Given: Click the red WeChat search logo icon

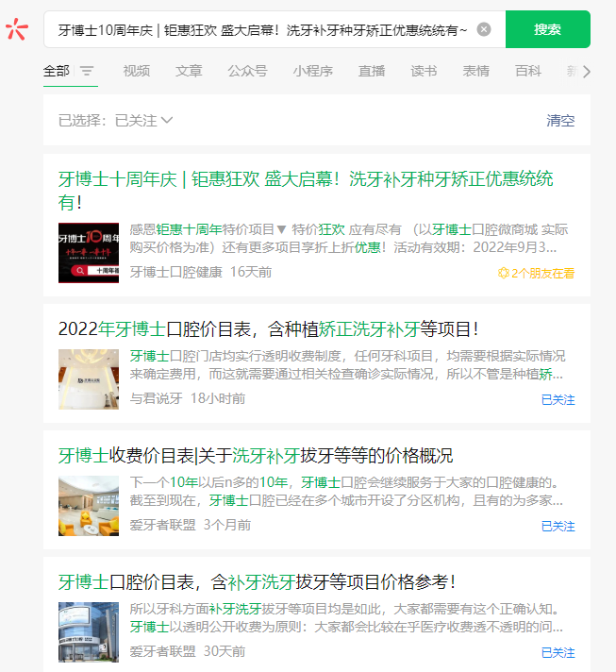Looking at the screenshot, I should (x=17, y=29).
